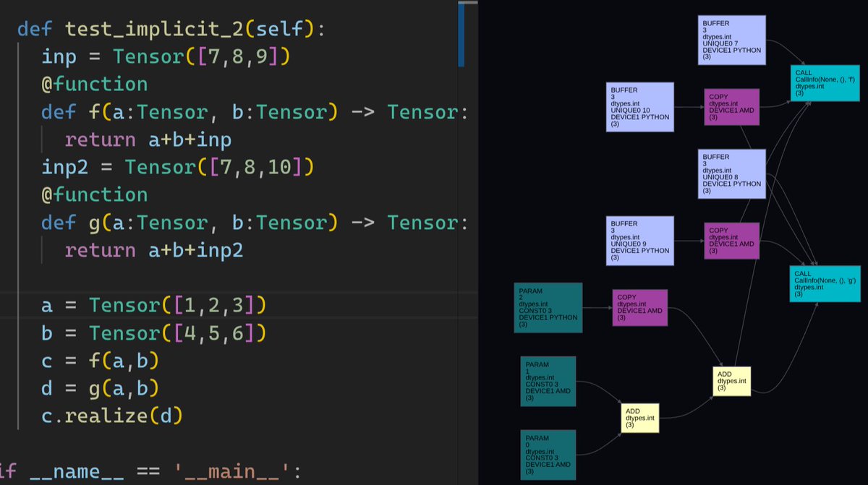This screenshot has height=485, width=868.
Task: Select the BUFFER UNIQUE0 7 graph node
Action: [732, 40]
